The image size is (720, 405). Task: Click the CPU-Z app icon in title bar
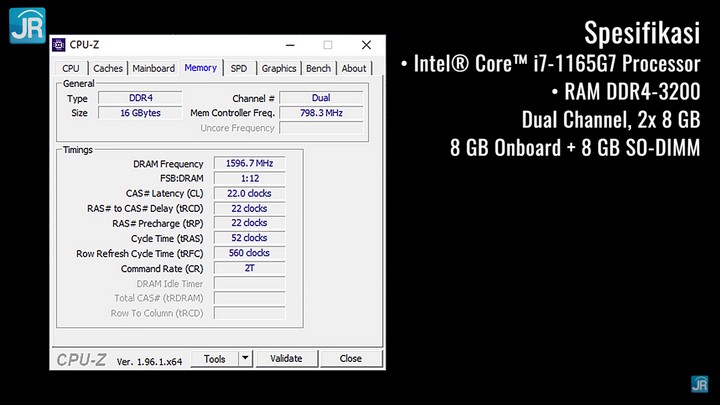[59, 45]
